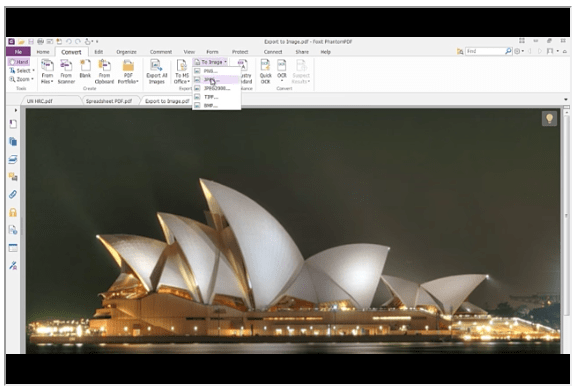Click the Save icon in quick access toolbar

pyautogui.click(x=31, y=42)
